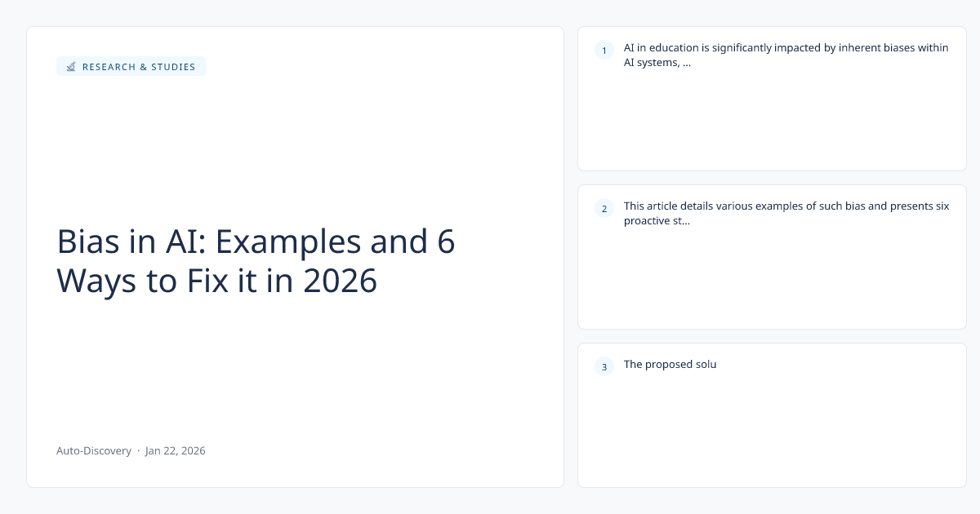Open the Auto-Discovery author link
This screenshot has width=980, height=514.
coord(94,450)
